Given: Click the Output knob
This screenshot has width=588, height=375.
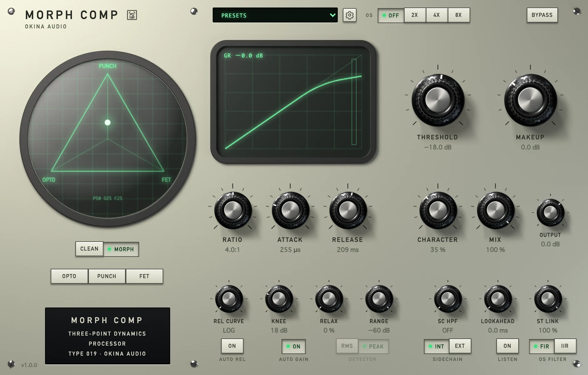Looking at the screenshot, I should click(x=550, y=212).
